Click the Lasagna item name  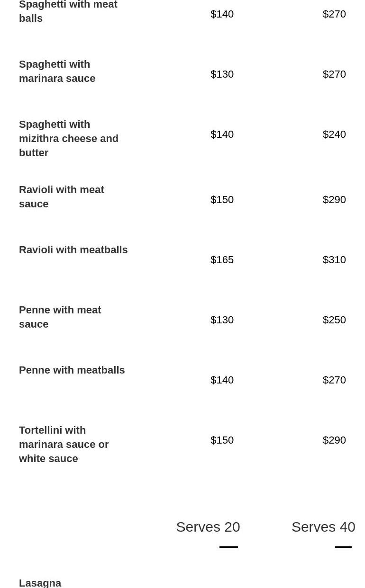[x=40, y=583]
